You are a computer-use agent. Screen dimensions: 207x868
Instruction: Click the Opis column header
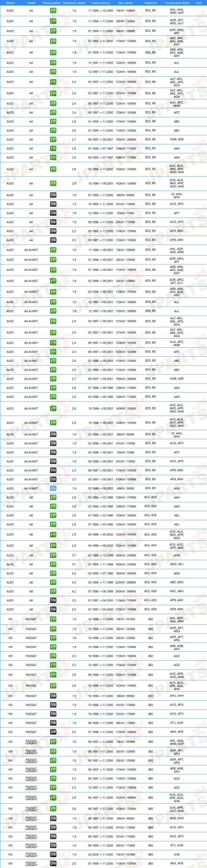pos(199,3)
